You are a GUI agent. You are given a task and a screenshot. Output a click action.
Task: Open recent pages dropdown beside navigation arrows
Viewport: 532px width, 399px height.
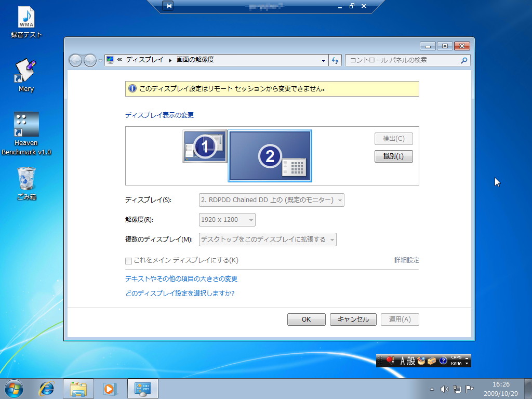tap(100, 61)
